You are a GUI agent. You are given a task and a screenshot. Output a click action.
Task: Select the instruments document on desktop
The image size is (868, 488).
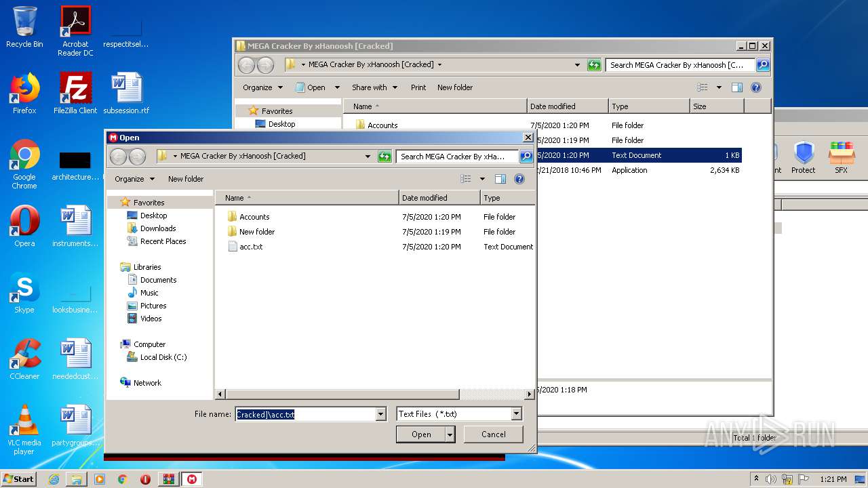[x=75, y=226]
